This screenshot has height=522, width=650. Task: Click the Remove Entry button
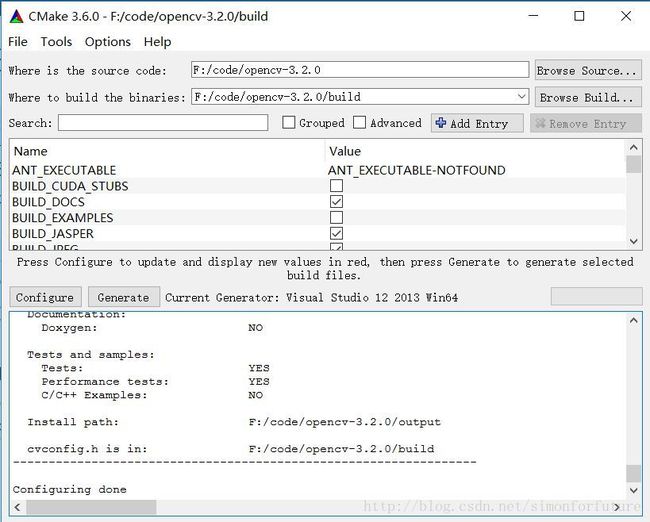(x=586, y=124)
